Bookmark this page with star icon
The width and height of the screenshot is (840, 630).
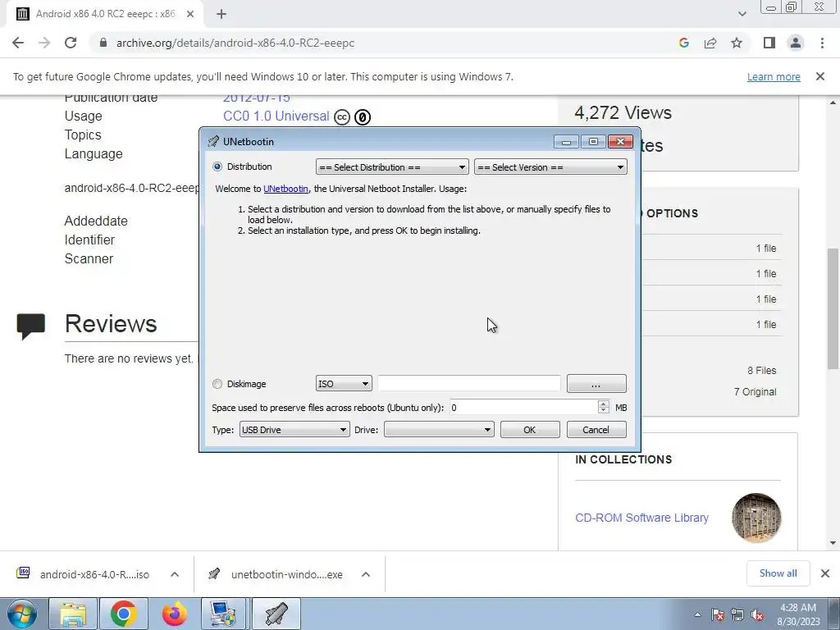point(737,43)
